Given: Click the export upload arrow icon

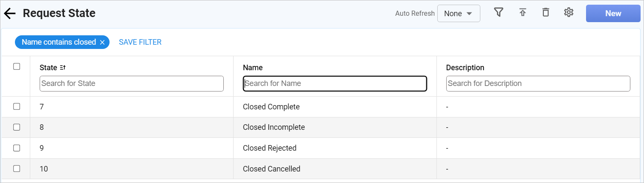Looking at the screenshot, I should pyautogui.click(x=523, y=13).
